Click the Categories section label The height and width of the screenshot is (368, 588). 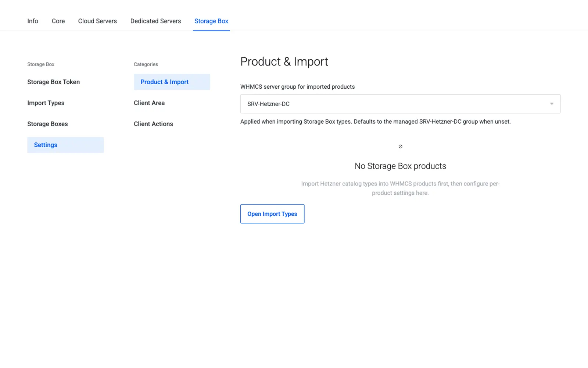tap(146, 64)
